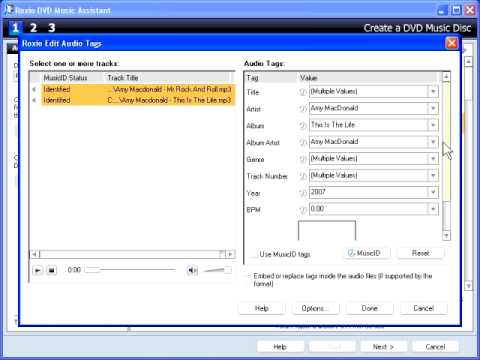This screenshot has width=480, height=360.
Task: Click the MusicID icon beside BPM
Action: pos(303,210)
